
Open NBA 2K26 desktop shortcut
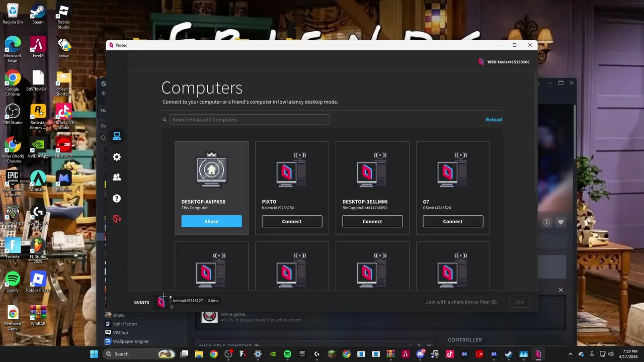(63, 148)
